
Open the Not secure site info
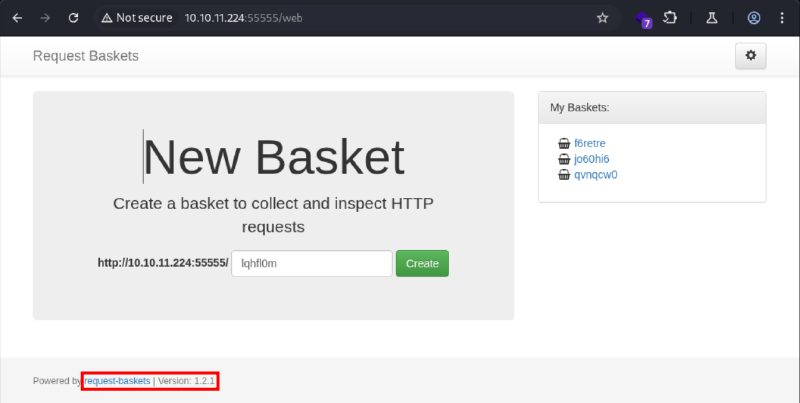click(136, 18)
